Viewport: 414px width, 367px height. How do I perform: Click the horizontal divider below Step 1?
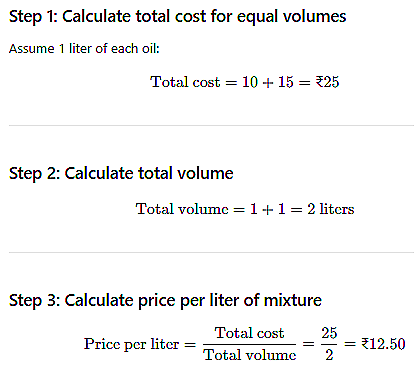pyautogui.click(x=211, y=126)
